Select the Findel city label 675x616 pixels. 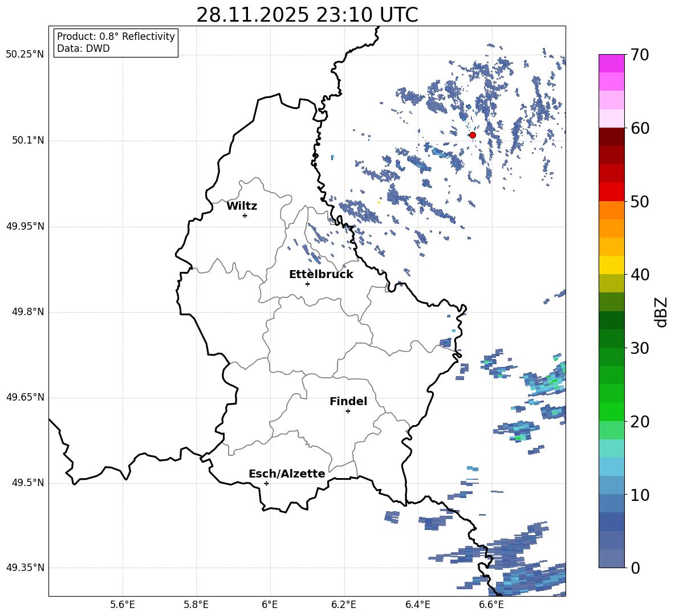[x=348, y=401]
